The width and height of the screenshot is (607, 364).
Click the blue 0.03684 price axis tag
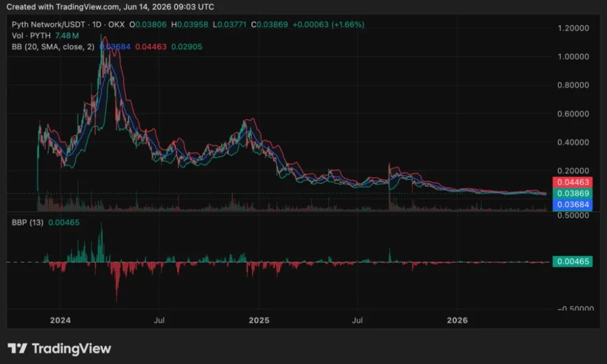point(572,204)
